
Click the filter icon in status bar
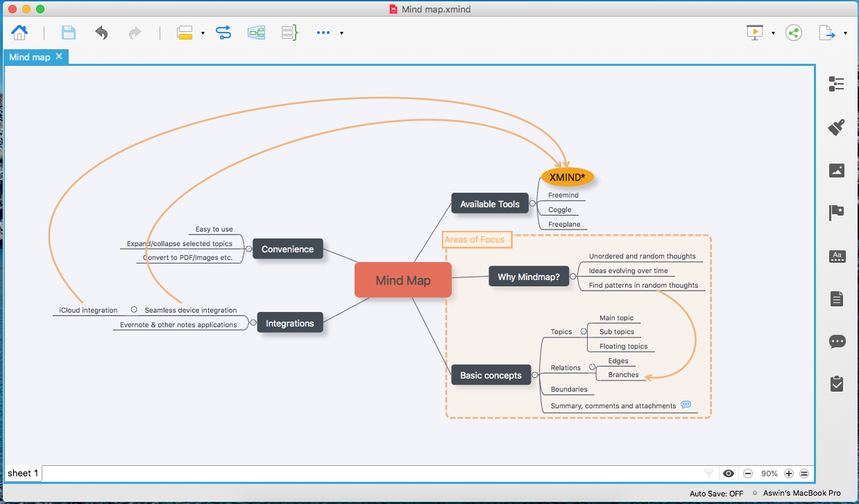pyautogui.click(x=708, y=473)
